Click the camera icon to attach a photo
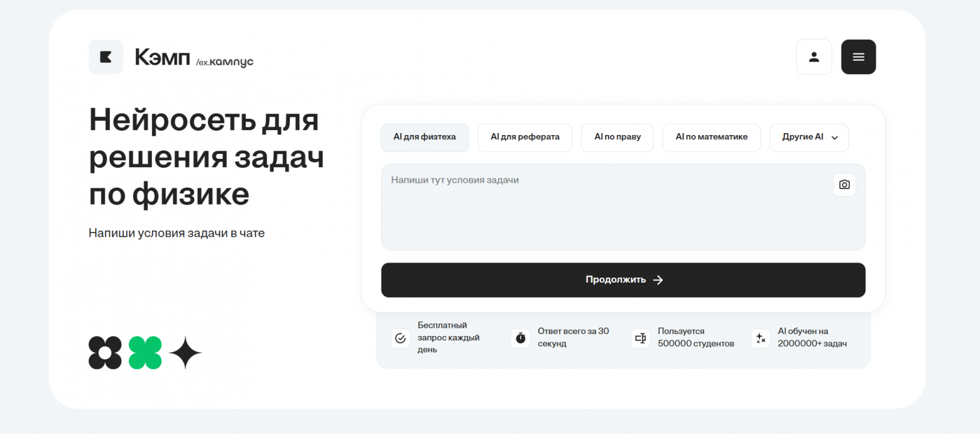Image resolution: width=980 pixels, height=434 pixels. pos(844,185)
